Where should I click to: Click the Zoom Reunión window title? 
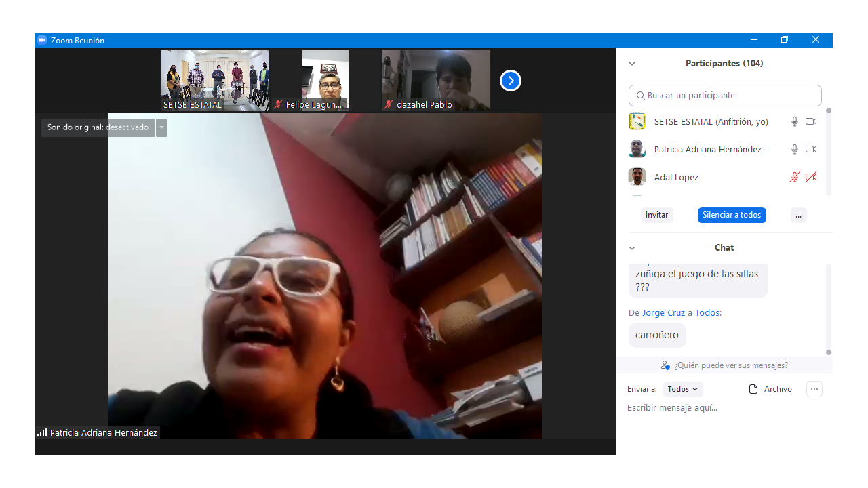click(78, 41)
